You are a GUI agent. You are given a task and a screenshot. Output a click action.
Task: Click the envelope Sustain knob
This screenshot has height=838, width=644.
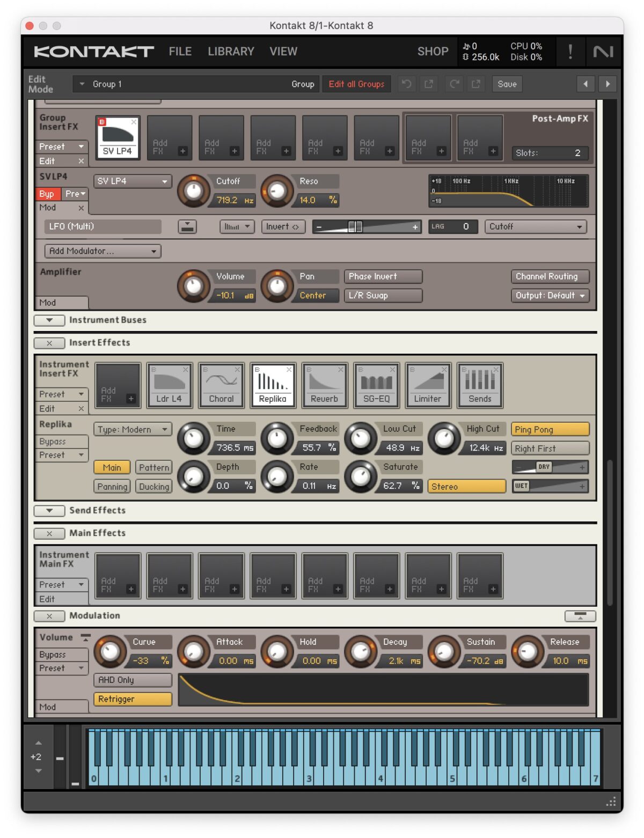[x=444, y=651]
